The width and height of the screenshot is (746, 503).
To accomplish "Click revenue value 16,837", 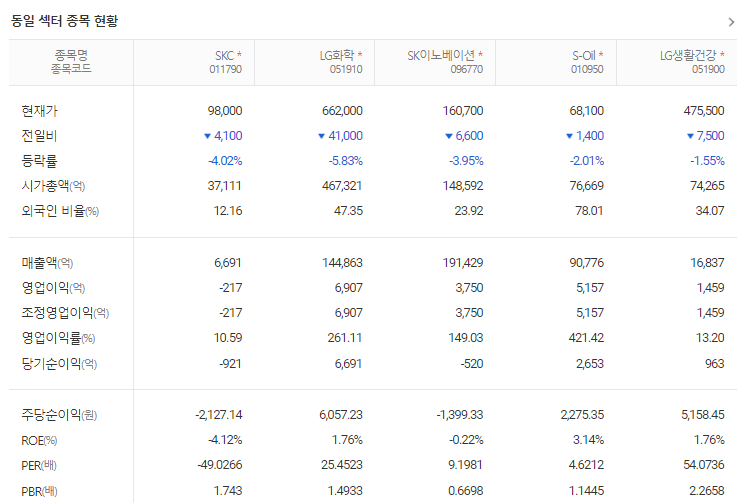I will tap(707, 263).
